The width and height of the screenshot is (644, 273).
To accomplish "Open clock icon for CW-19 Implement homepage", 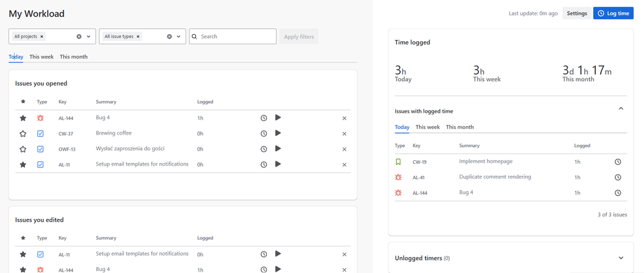I will tap(618, 162).
